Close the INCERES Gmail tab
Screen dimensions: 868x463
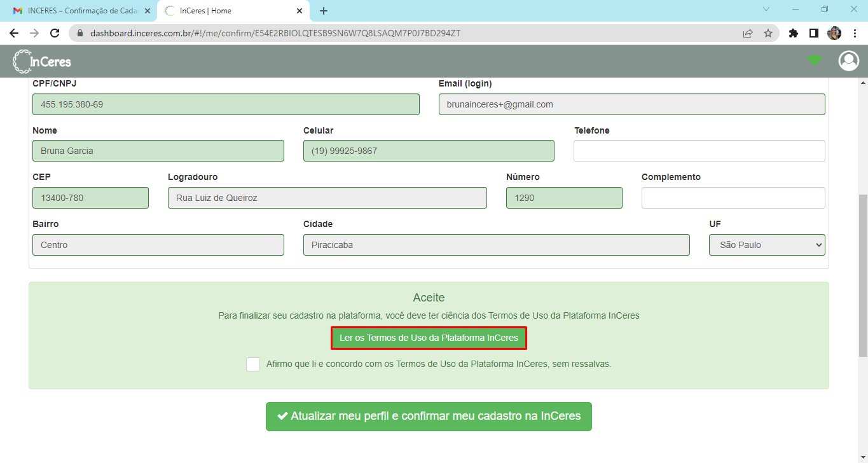(x=148, y=11)
